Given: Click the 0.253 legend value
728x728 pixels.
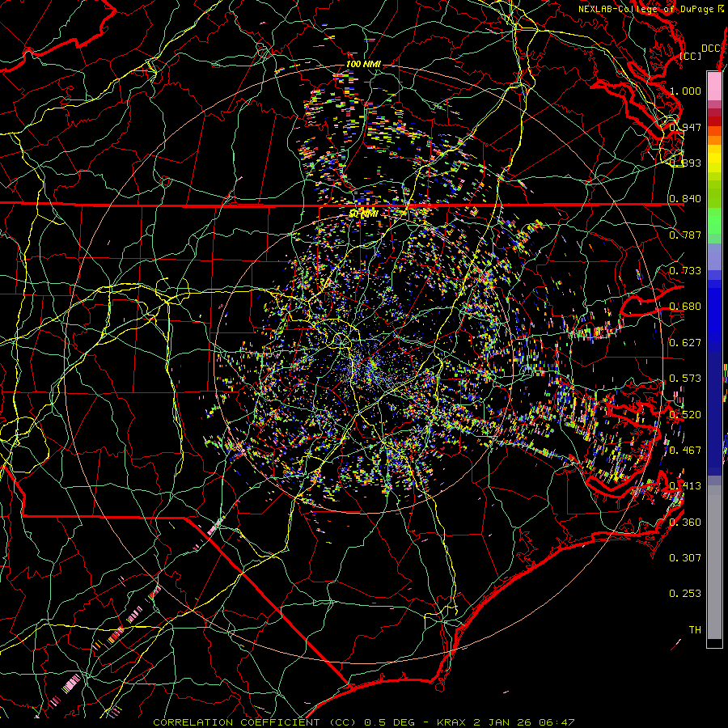Looking at the screenshot, I should click(685, 594).
